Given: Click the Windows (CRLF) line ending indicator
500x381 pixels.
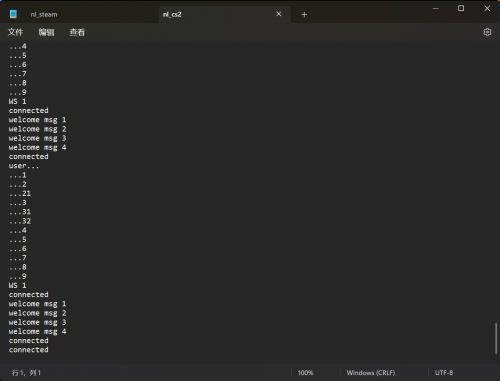Looking at the screenshot, I should [371, 373].
